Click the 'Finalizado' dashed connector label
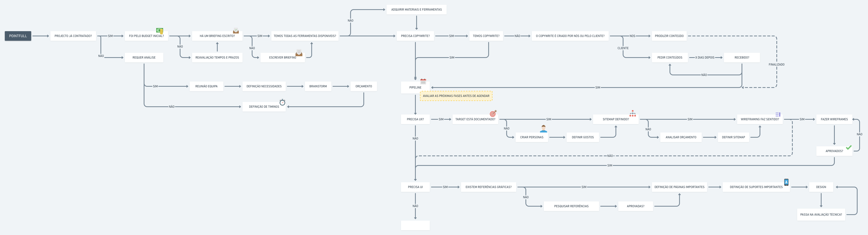 (777, 65)
